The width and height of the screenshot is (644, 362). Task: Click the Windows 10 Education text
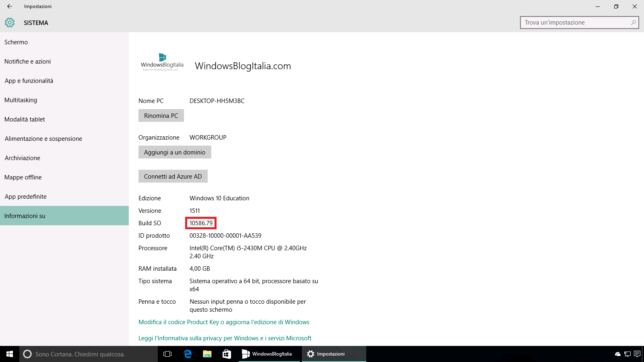[x=219, y=198]
